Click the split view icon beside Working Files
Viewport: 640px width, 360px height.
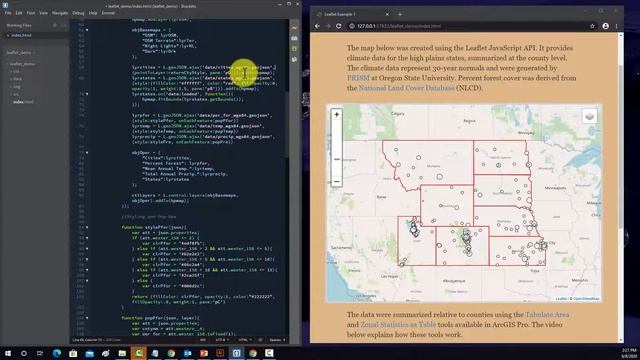(63, 25)
